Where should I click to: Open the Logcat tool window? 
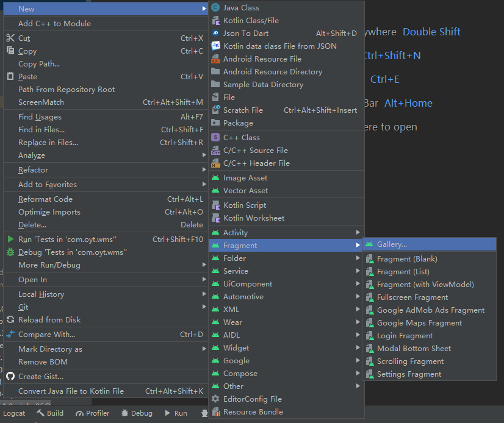click(14, 413)
